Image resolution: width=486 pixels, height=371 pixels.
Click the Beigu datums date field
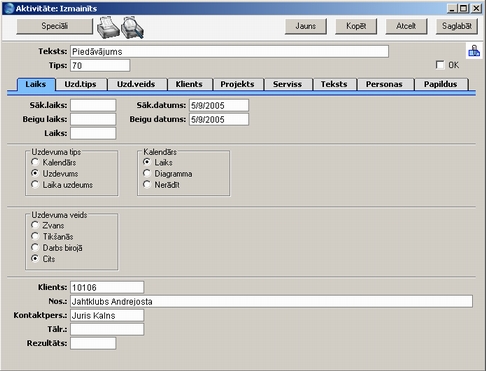click(219, 119)
